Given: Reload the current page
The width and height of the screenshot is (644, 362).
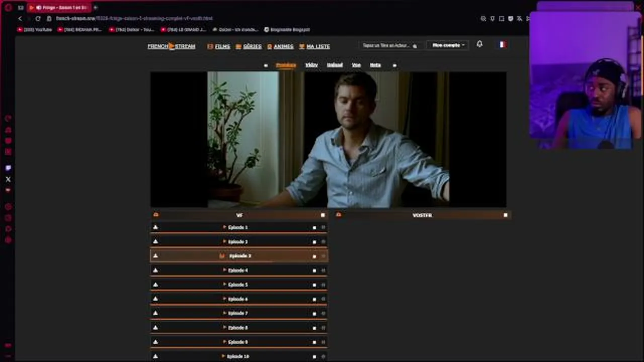Looking at the screenshot, I should click(38, 19).
